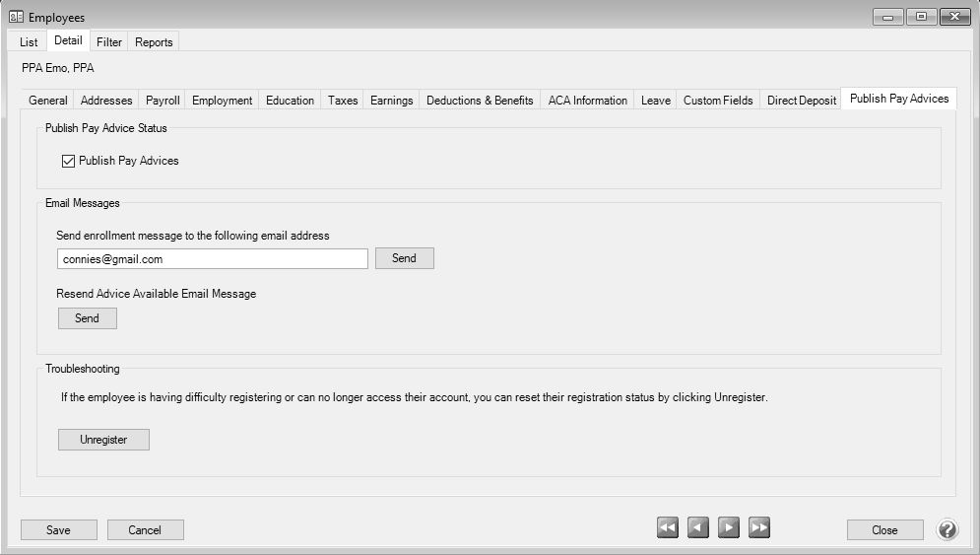Uncheck the Publish Pay Advices checkbox
The height and width of the screenshot is (555, 980).
(69, 161)
